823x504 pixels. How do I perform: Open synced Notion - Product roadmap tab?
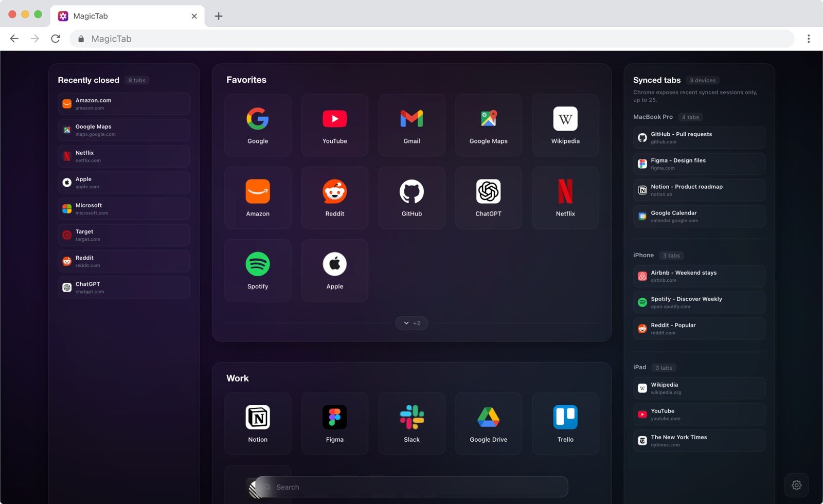[699, 190]
